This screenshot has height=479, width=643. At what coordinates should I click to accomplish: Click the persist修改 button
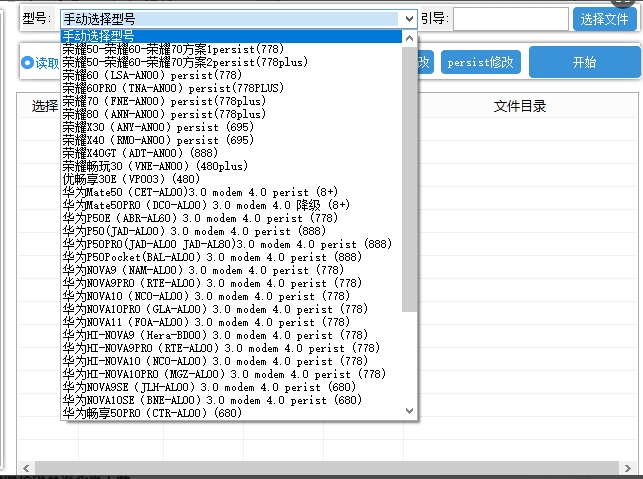tap(481, 62)
